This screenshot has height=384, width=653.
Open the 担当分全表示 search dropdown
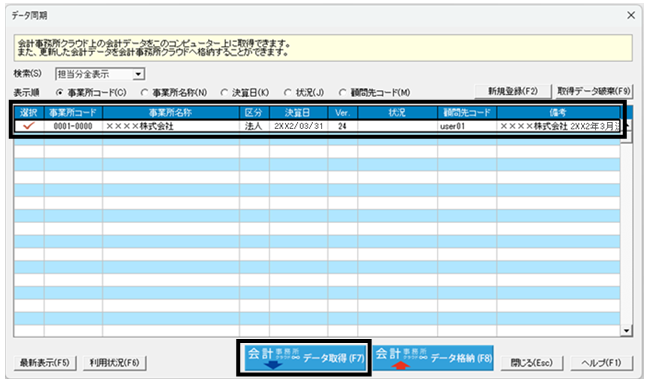pyautogui.click(x=138, y=75)
